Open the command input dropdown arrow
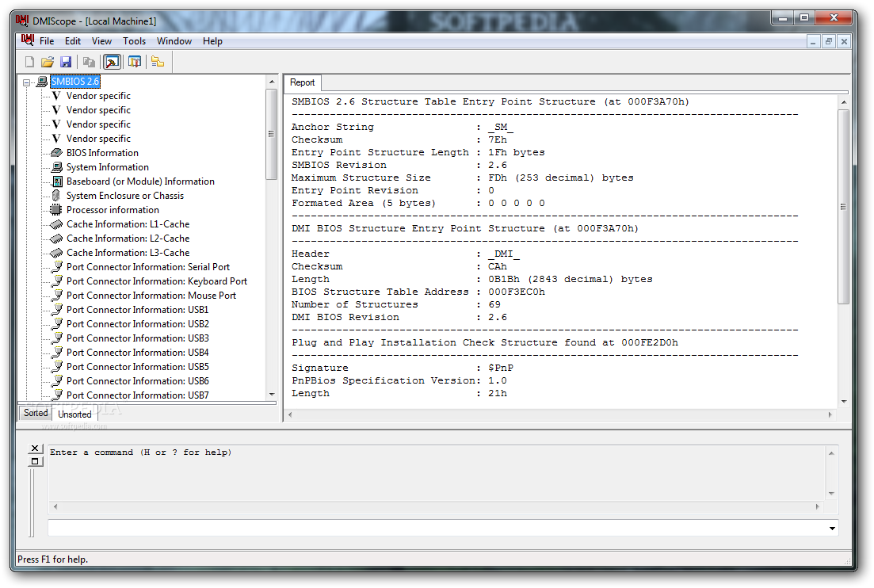Image resolution: width=874 pixels, height=588 pixels. point(832,528)
